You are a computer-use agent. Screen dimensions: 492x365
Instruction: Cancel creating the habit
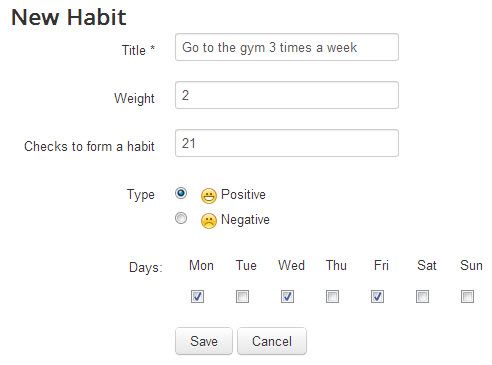[272, 341]
